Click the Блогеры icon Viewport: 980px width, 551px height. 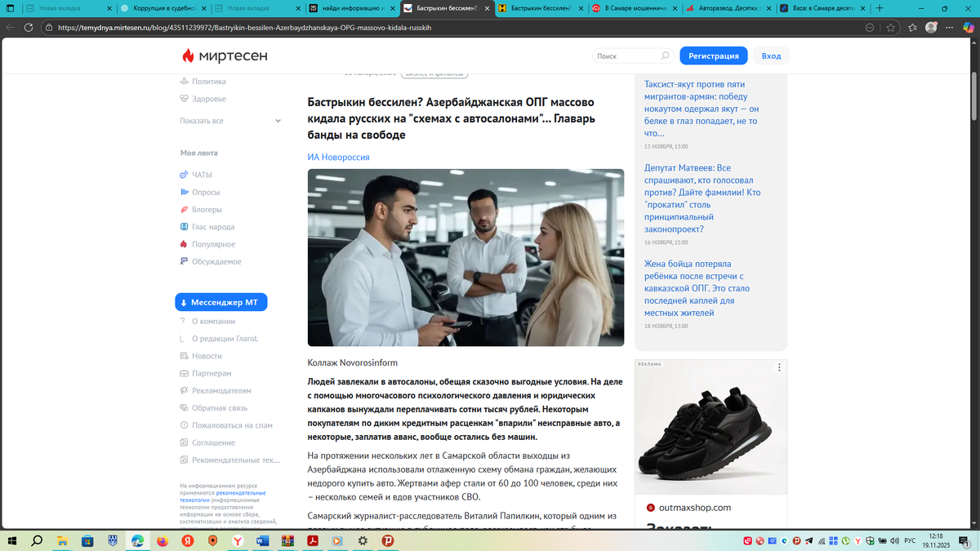point(184,210)
